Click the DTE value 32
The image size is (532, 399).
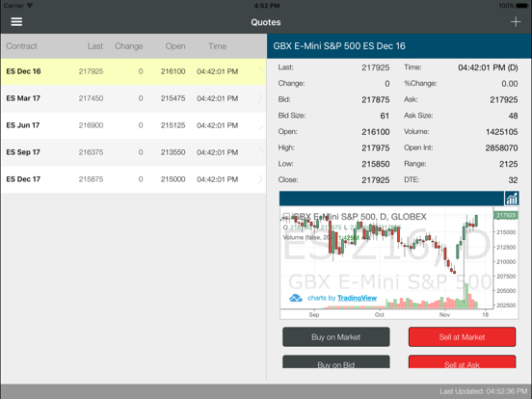click(x=514, y=180)
